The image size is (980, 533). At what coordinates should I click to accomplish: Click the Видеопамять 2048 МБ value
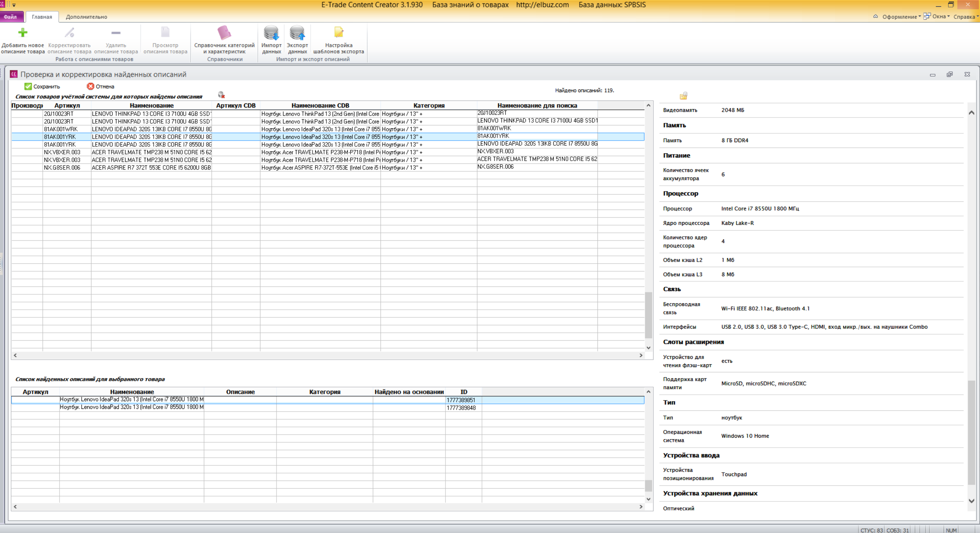[x=733, y=110]
